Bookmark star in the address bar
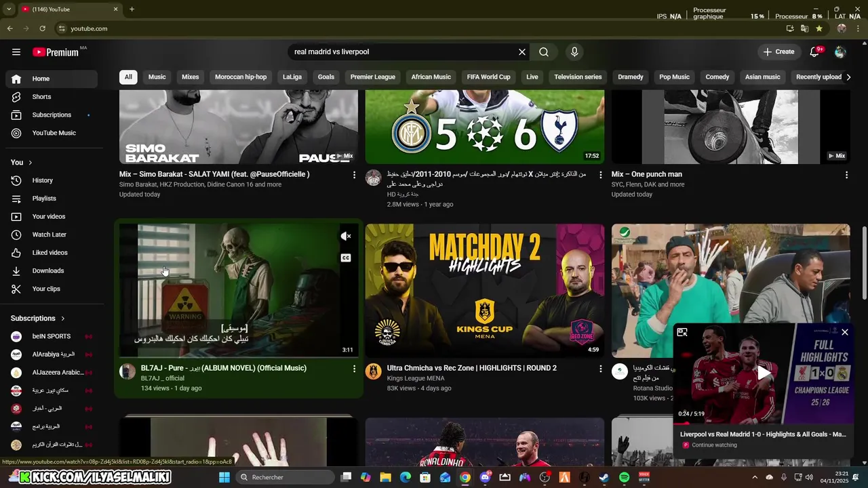 tap(819, 28)
